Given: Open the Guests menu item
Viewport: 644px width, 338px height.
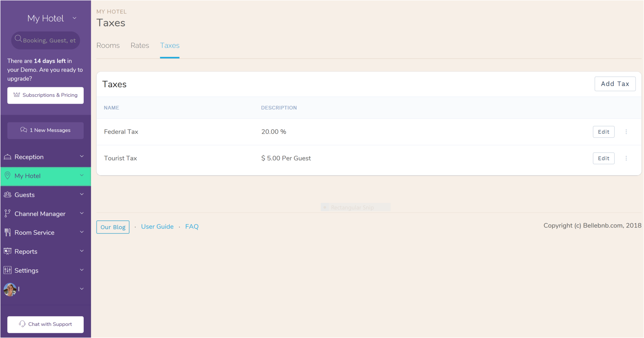Looking at the screenshot, I should (x=45, y=195).
